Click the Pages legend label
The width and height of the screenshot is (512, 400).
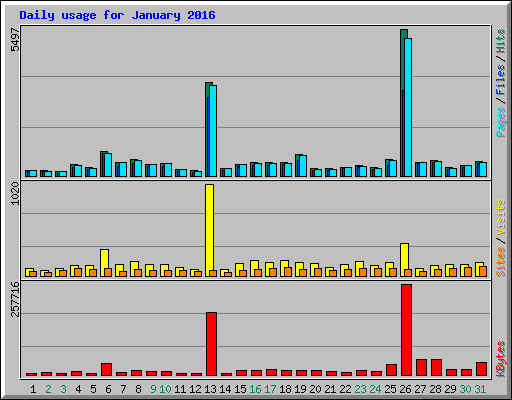[x=500, y=122]
